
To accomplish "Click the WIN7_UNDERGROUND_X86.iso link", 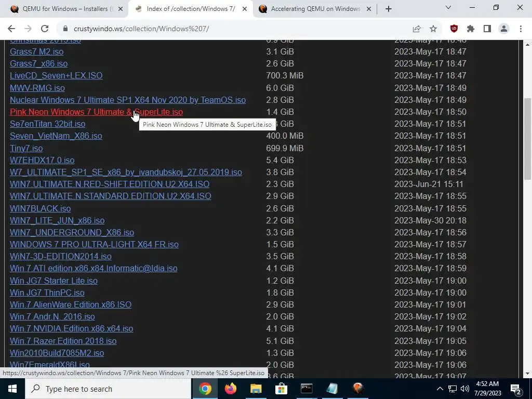I will (x=72, y=232).
